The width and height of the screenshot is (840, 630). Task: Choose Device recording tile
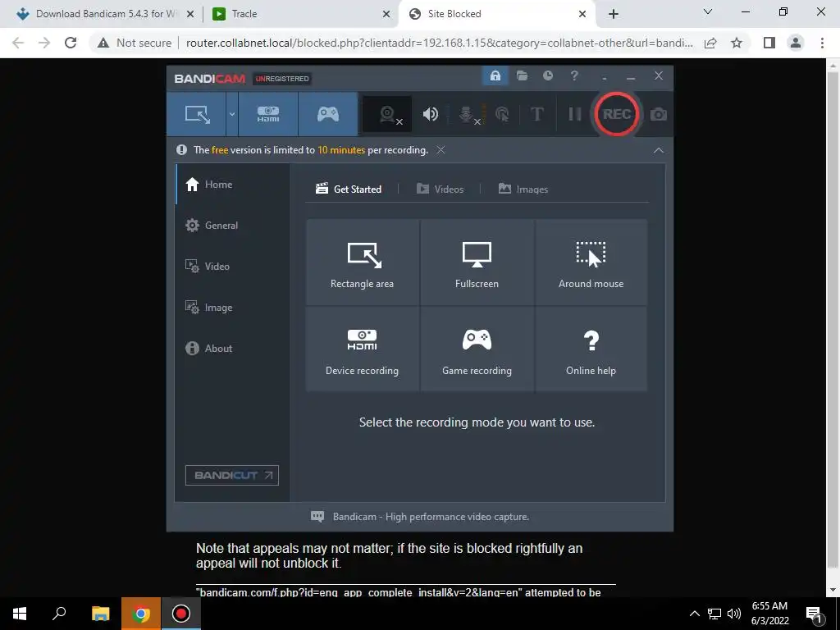[x=362, y=349]
